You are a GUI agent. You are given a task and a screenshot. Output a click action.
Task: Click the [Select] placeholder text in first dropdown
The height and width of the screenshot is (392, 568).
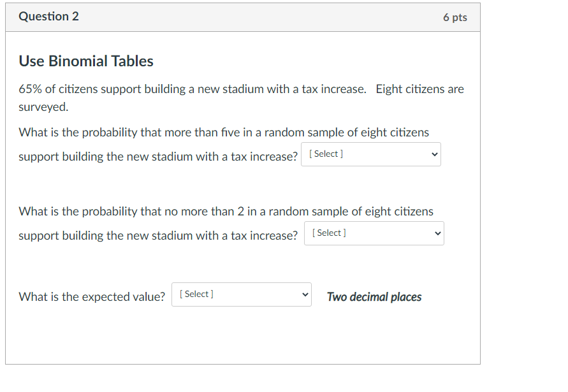[x=325, y=153]
